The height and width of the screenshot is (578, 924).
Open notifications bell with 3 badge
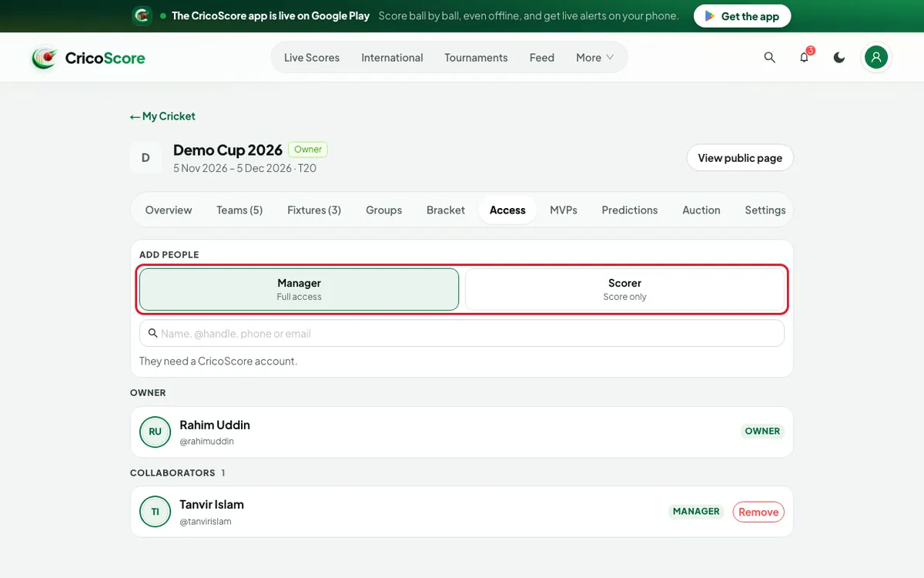point(805,58)
